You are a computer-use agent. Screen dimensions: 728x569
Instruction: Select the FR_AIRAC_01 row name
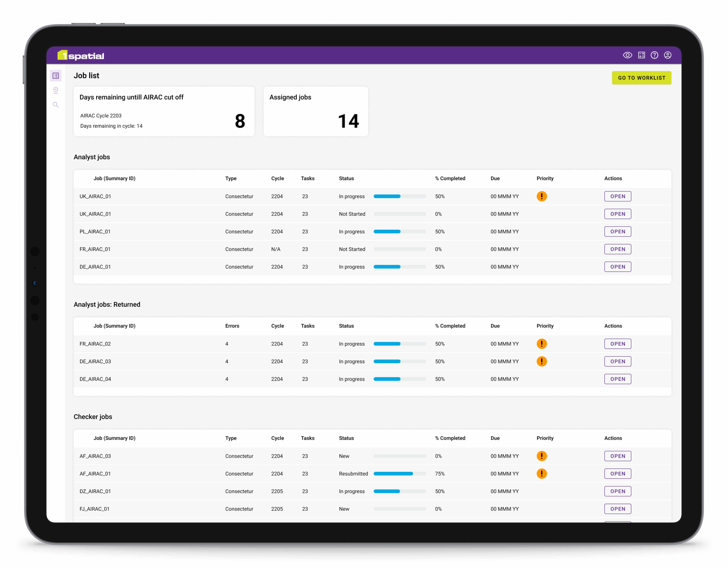[95, 249]
